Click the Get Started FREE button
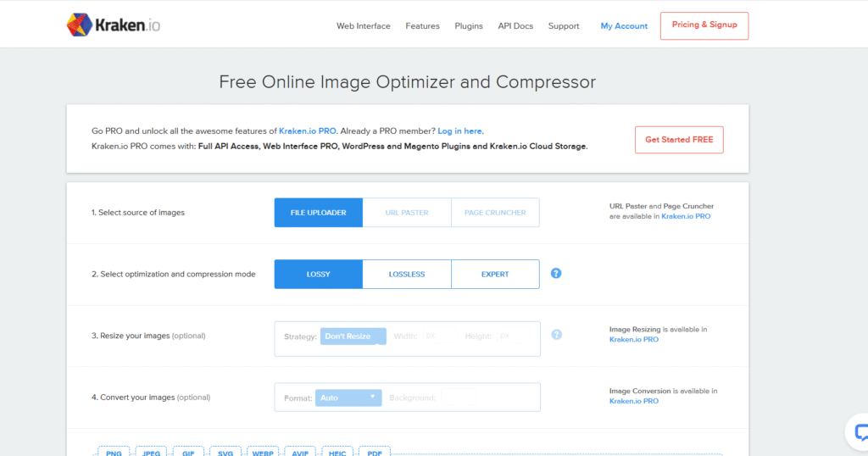Viewport: 868px width, 456px height. click(679, 140)
